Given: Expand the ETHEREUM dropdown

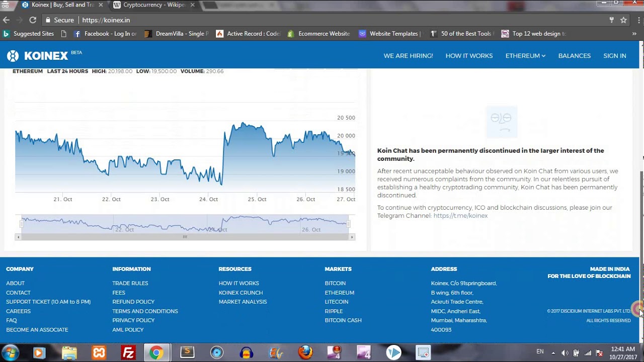Looking at the screenshot, I should (525, 56).
